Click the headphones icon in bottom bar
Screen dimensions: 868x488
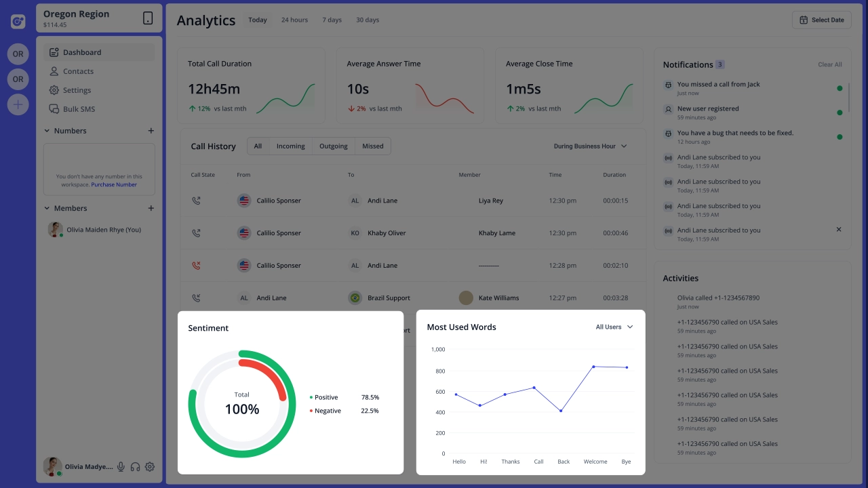(x=135, y=467)
